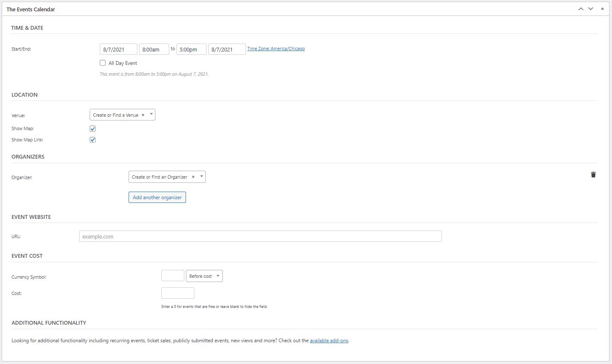Click the Venue: label
Image resolution: width=612 pixels, height=364 pixels.
(x=18, y=115)
